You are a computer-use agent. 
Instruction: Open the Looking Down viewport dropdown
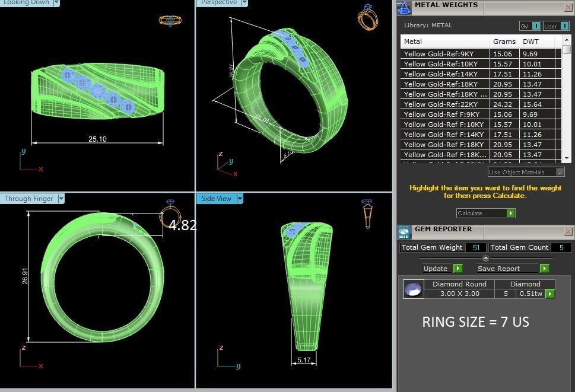(56, 3)
